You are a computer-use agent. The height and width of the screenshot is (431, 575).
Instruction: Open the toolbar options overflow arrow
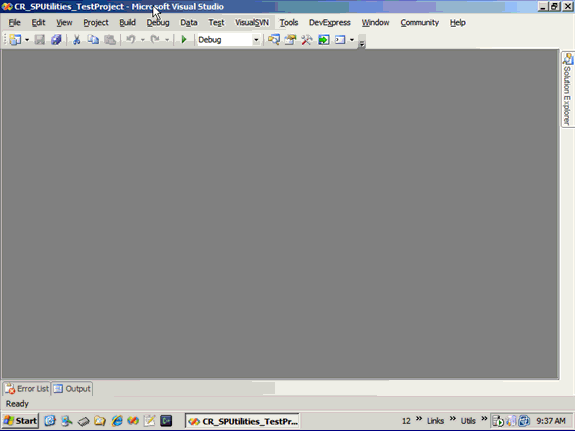point(362,43)
